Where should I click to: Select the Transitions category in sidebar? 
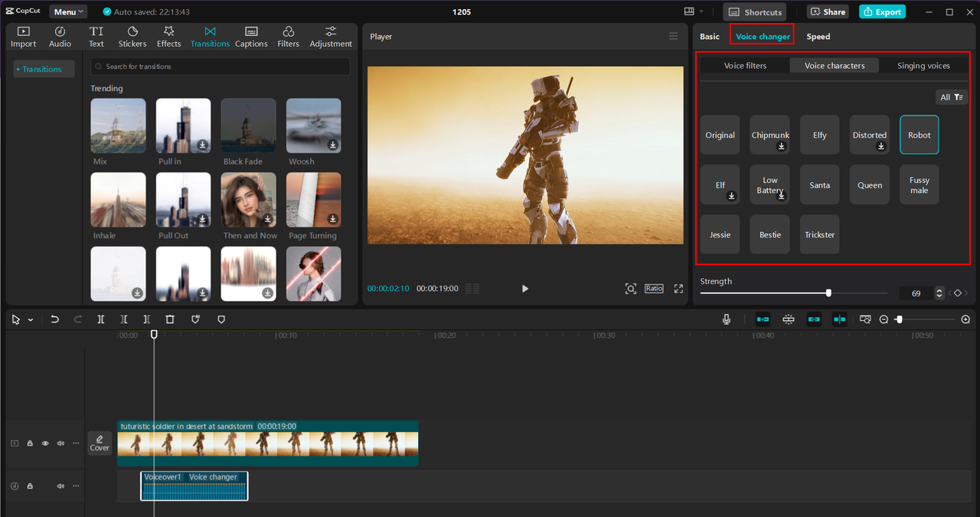pos(42,69)
